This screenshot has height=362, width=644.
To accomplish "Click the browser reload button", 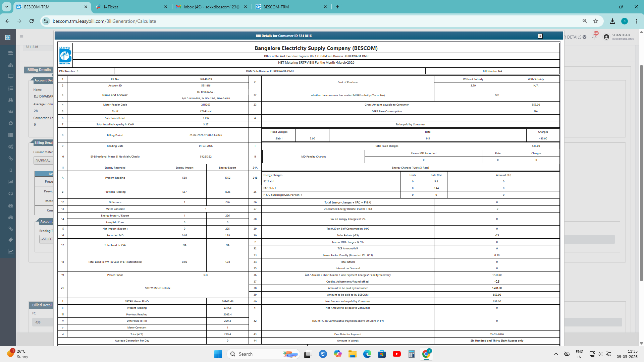I will click(x=32, y=21).
